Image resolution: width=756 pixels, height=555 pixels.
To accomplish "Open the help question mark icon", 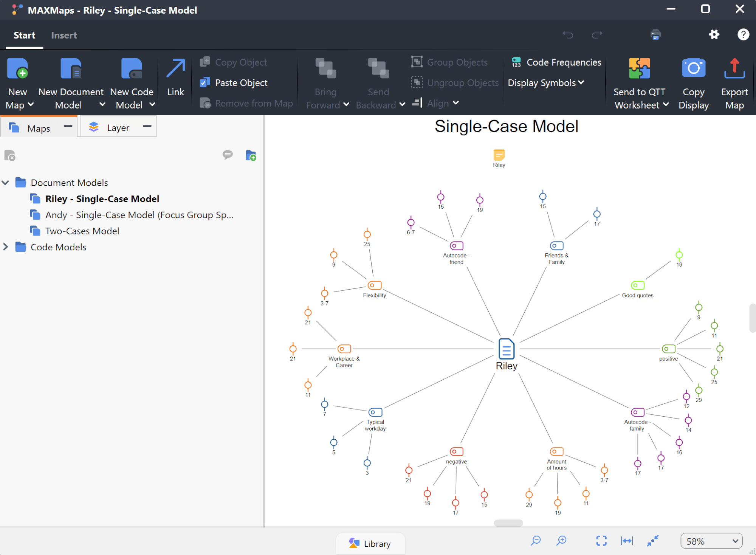I will [x=743, y=35].
